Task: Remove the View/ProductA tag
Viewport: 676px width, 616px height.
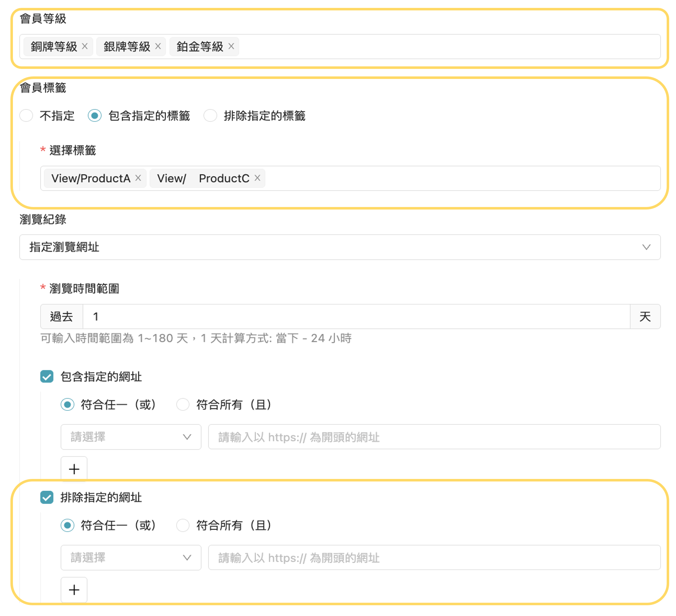Action: tap(138, 178)
